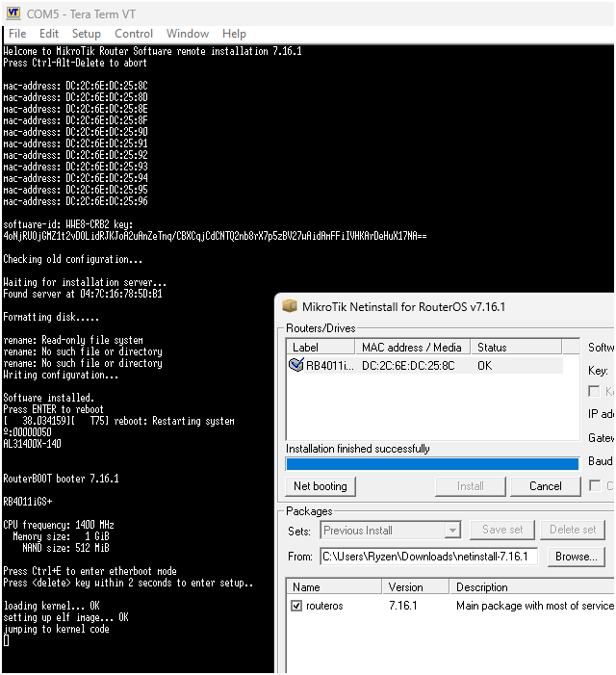
Task: Toggle the routeros package checkbox
Action: click(296, 606)
